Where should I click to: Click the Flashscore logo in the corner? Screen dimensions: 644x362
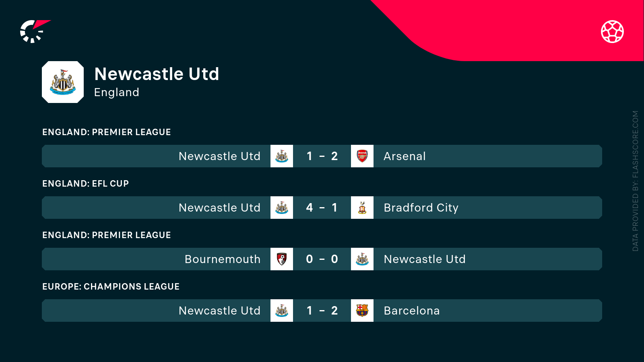tap(34, 31)
